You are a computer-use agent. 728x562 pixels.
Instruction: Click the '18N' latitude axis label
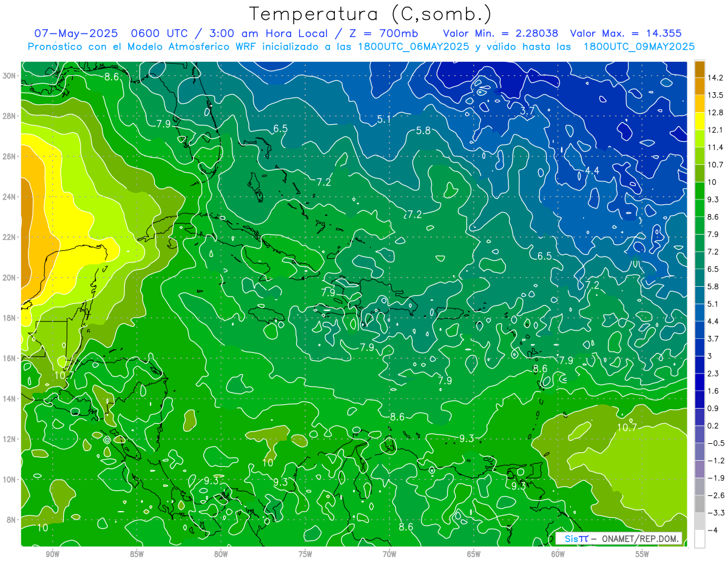(10, 318)
